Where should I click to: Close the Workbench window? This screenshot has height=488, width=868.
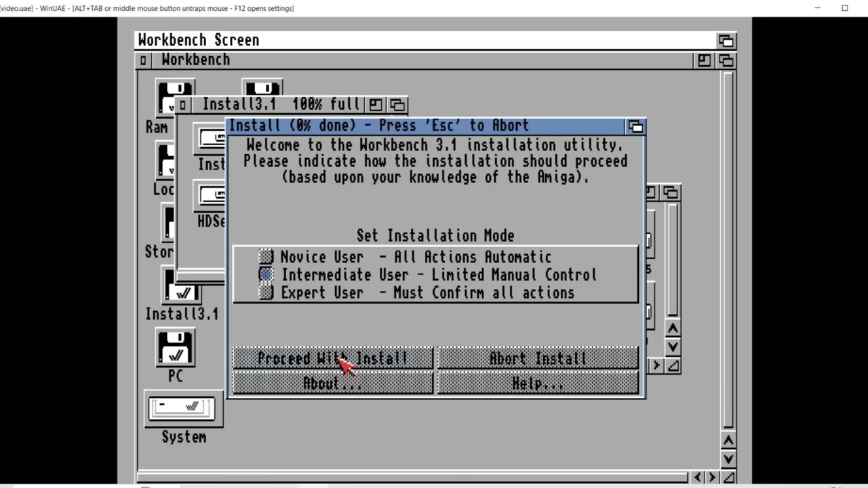point(143,60)
